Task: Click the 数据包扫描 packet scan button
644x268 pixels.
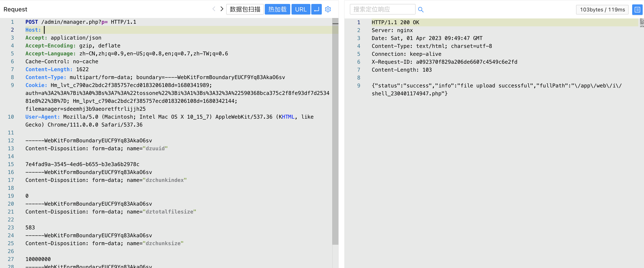Action: click(245, 9)
